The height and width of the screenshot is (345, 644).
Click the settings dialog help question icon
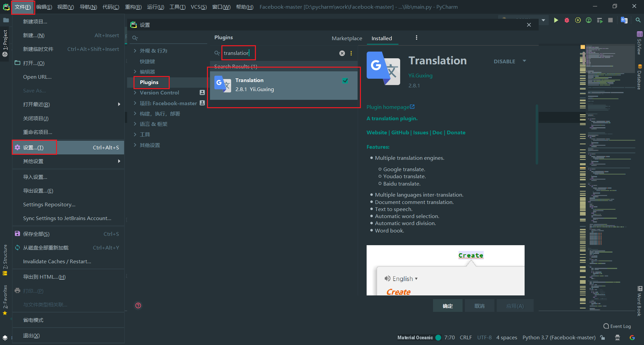(x=138, y=305)
